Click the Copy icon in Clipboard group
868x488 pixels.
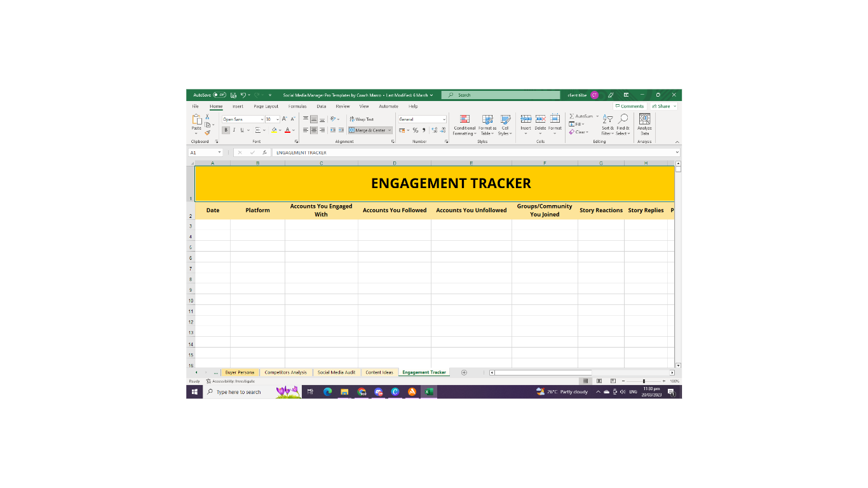tap(207, 125)
